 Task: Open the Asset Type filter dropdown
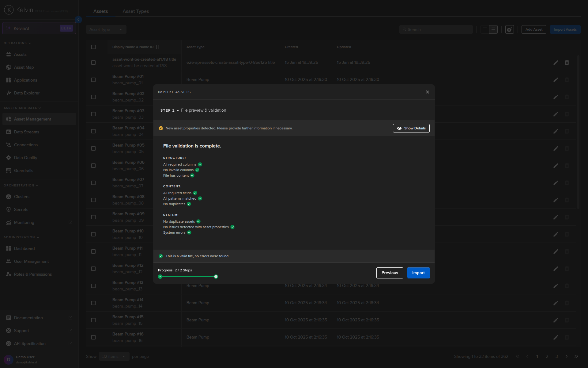106,29
